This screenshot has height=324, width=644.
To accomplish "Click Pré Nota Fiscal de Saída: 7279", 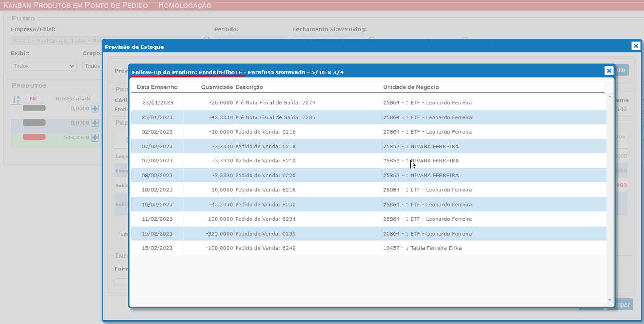I will [275, 102].
